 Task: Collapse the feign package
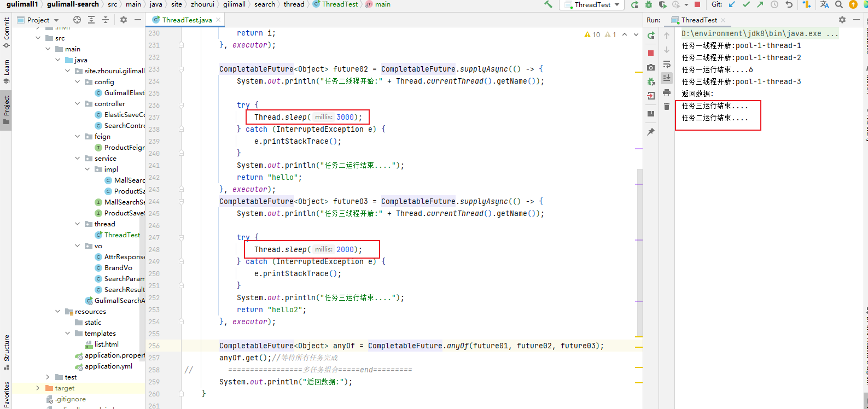(77, 137)
